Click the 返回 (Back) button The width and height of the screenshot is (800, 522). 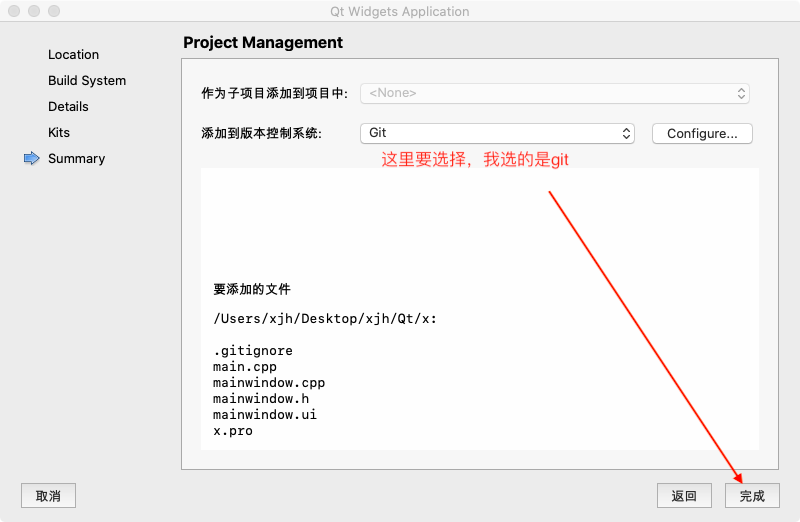point(684,495)
